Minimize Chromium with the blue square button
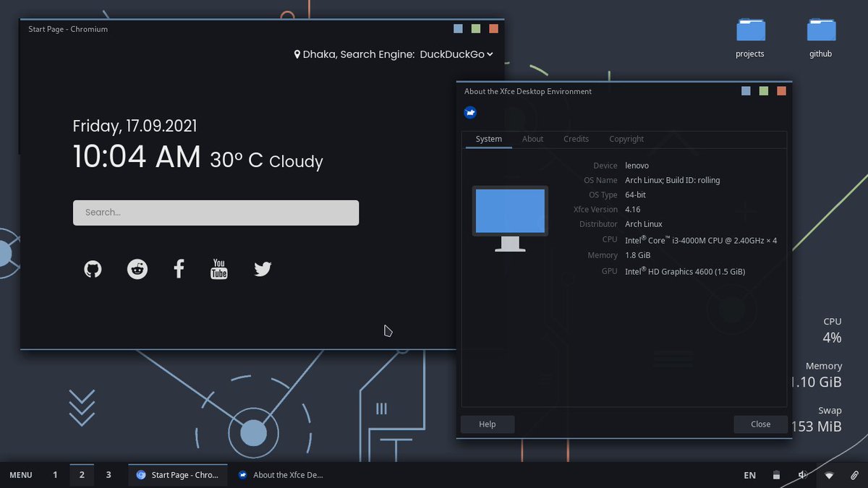Viewport: 868px width, 488px height. [x=459, y=29]
